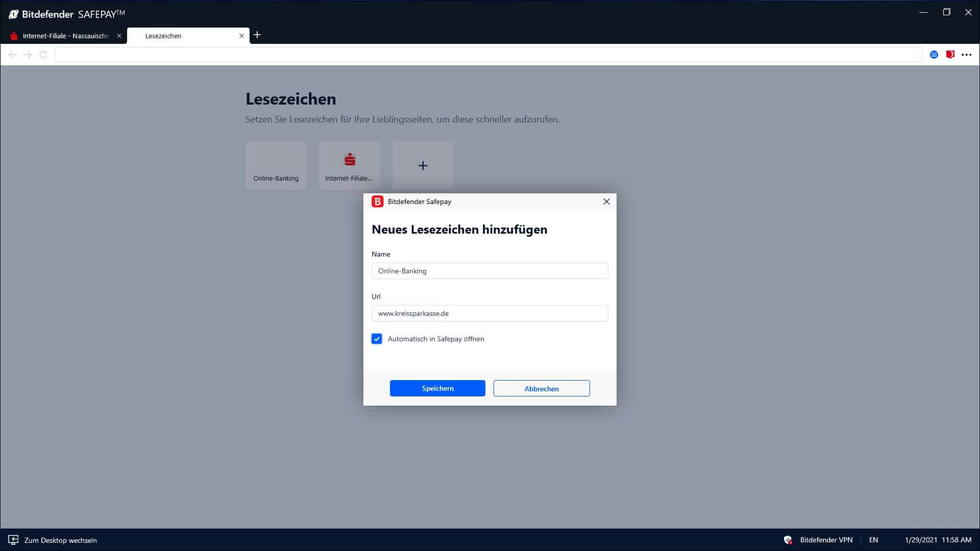The image size is (980, 551).
Task: Reload the page
Action: [x=43, y=55]
